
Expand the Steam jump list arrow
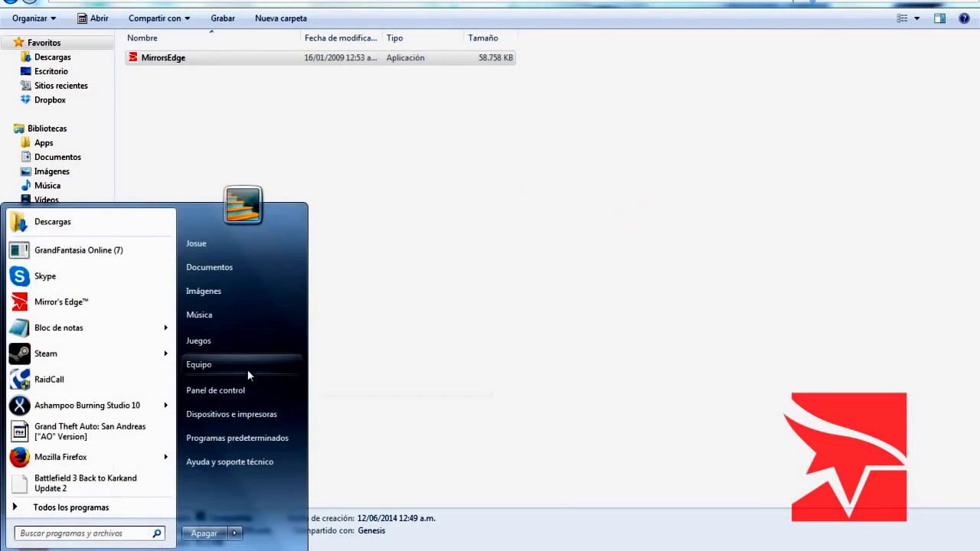tap(165, 354)
